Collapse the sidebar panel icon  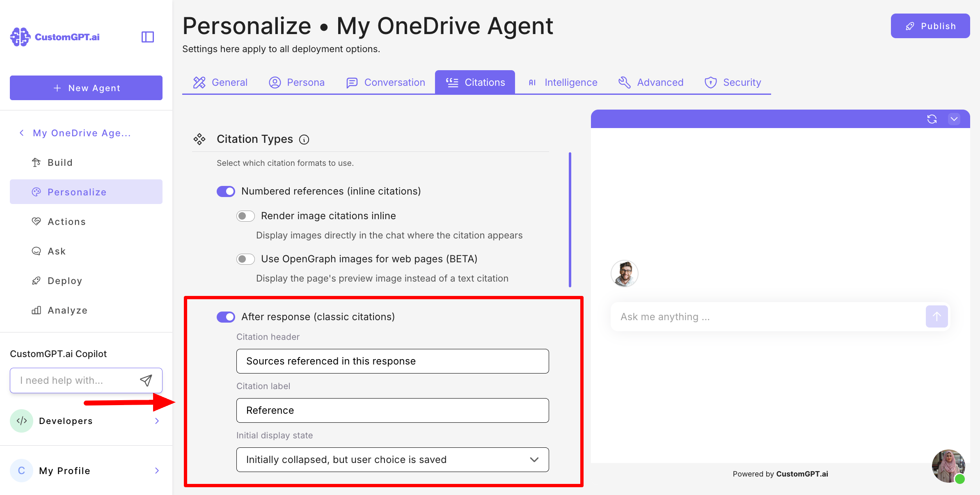click(147, 37)
